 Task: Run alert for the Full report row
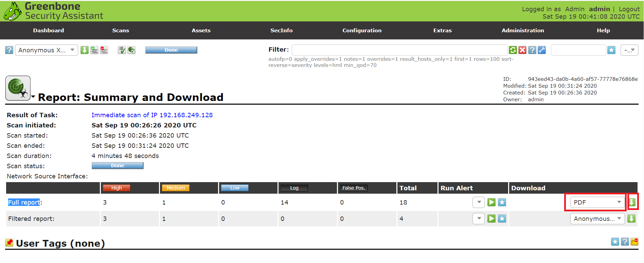click(x=491, y=203)
